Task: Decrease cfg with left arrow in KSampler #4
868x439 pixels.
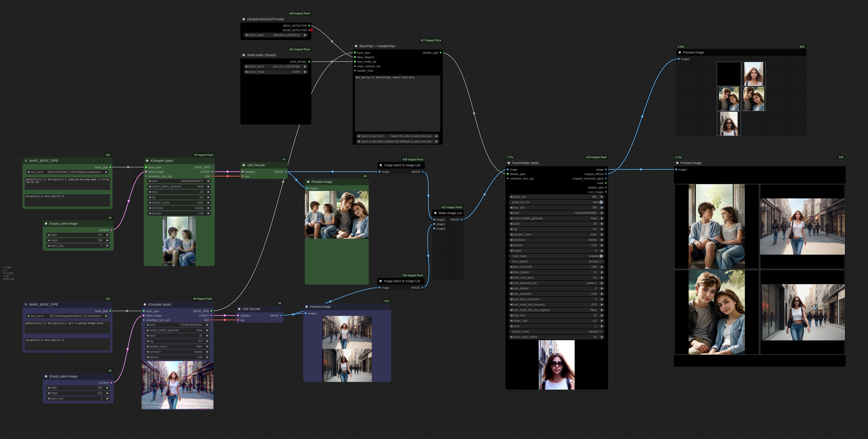Action: click(x=147, y=341)
